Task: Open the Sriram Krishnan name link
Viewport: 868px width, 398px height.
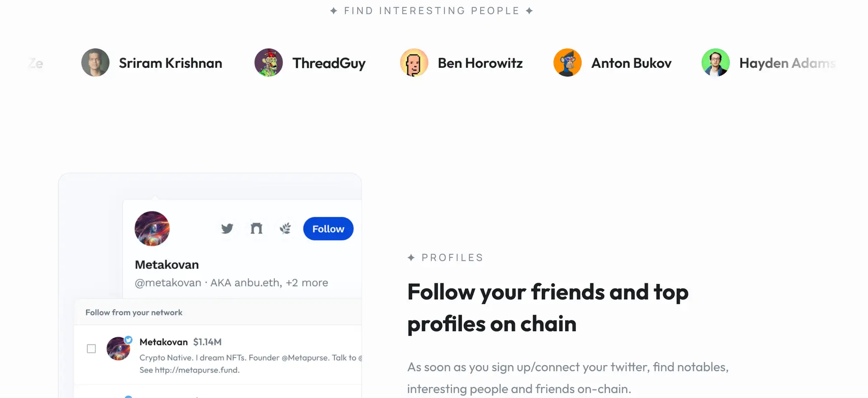Action: (x=170, y=63)
